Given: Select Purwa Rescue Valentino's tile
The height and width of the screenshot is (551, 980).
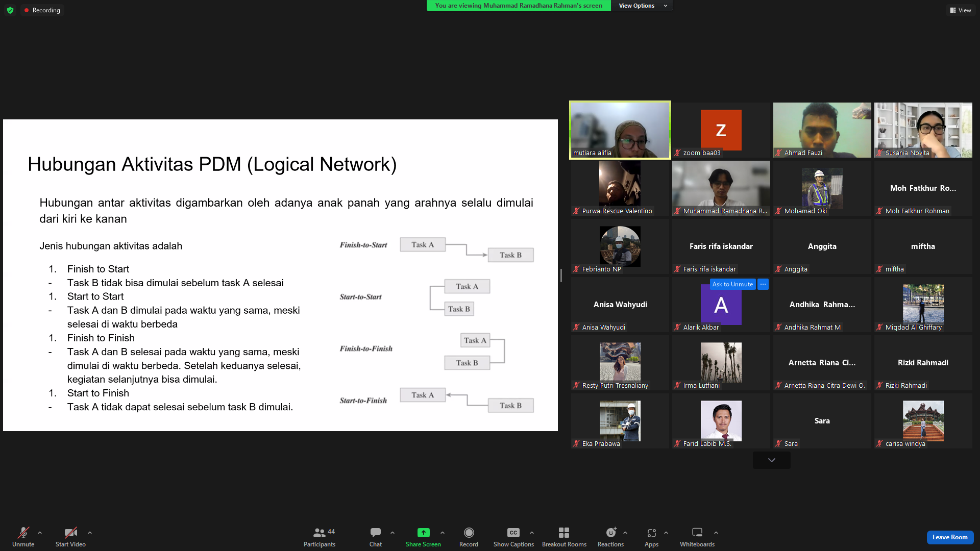Looking at the screenshot, I should pos(620,188).
